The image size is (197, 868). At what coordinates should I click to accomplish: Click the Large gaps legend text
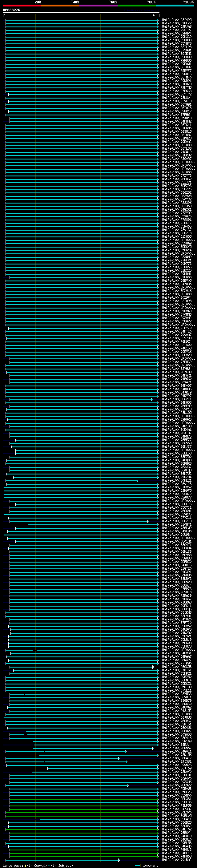coord(38,866)
